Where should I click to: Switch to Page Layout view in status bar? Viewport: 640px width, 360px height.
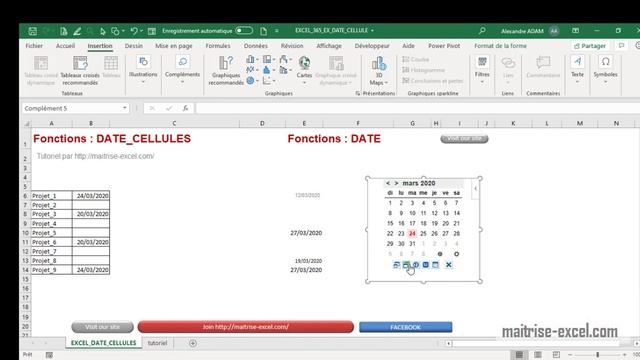(538, 355)
